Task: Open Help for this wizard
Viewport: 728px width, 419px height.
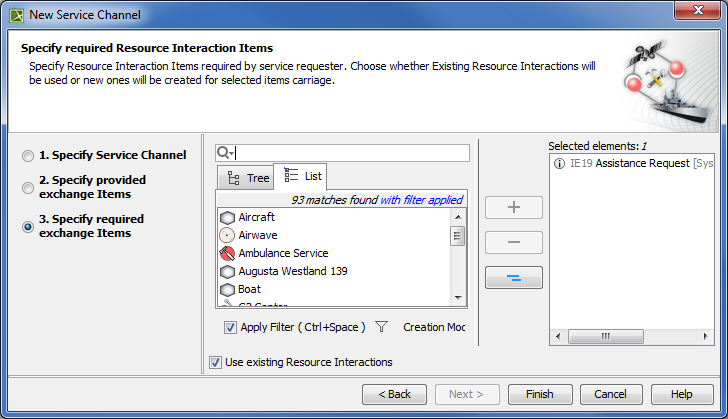Action: click(682, 394)
